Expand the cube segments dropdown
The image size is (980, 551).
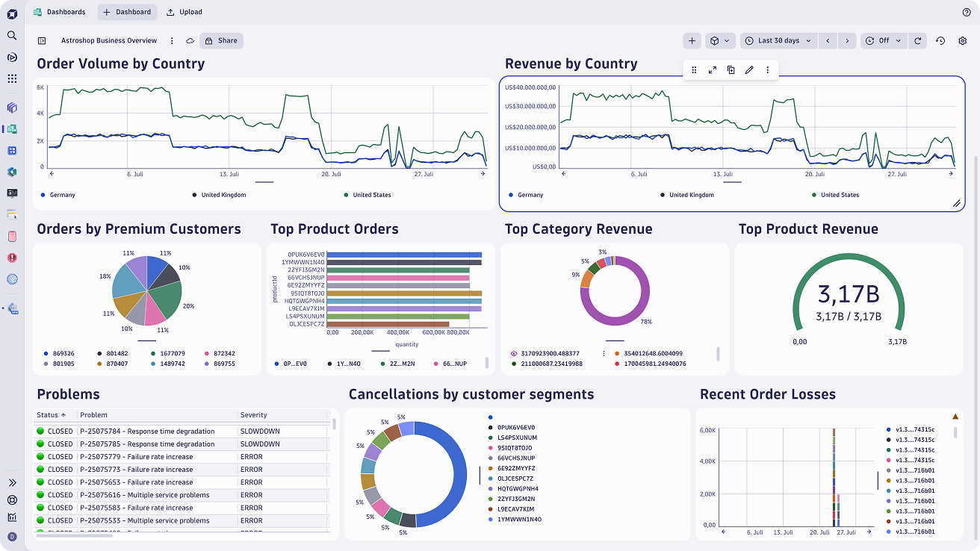coord(720,41)
